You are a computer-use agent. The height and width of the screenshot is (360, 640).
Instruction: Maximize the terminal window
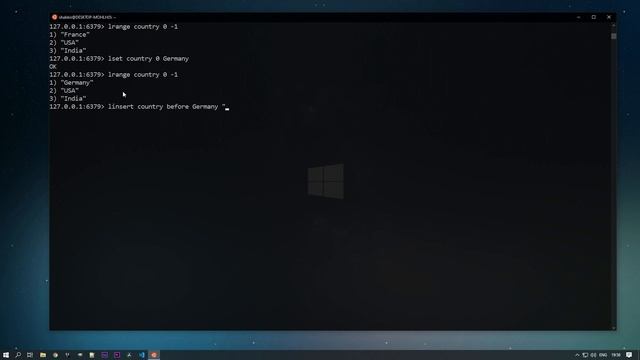pos(594,17)
